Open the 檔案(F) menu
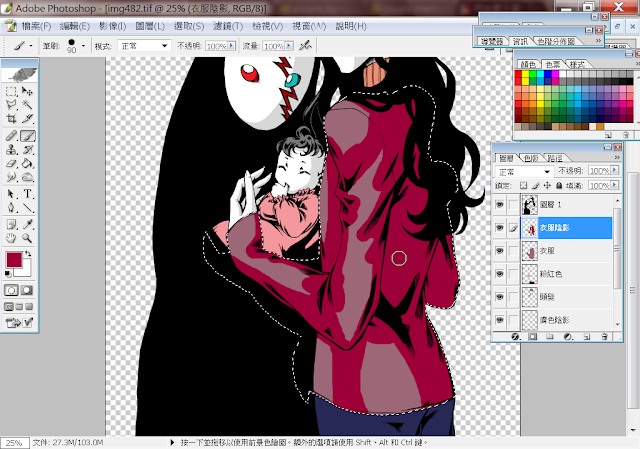The image size is (640, 449). pos(36,27)
